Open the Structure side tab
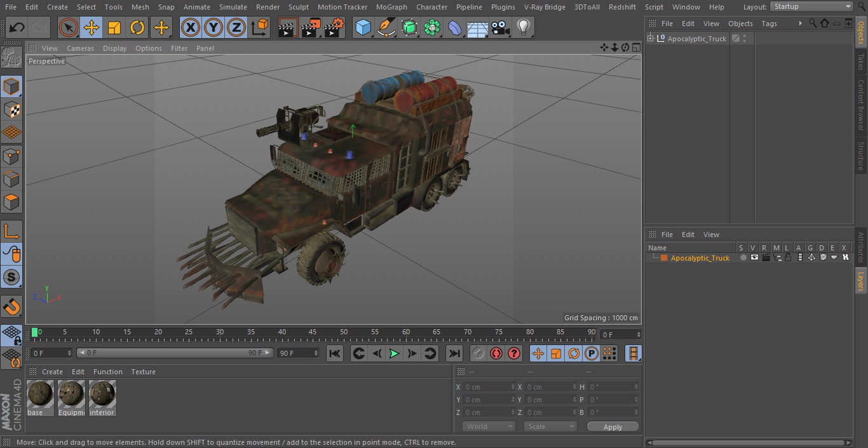868x448 pixels. point(861,156)
